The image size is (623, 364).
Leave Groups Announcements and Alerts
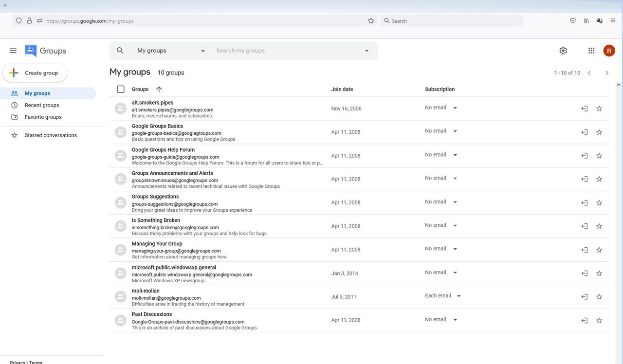click(585, 179)
